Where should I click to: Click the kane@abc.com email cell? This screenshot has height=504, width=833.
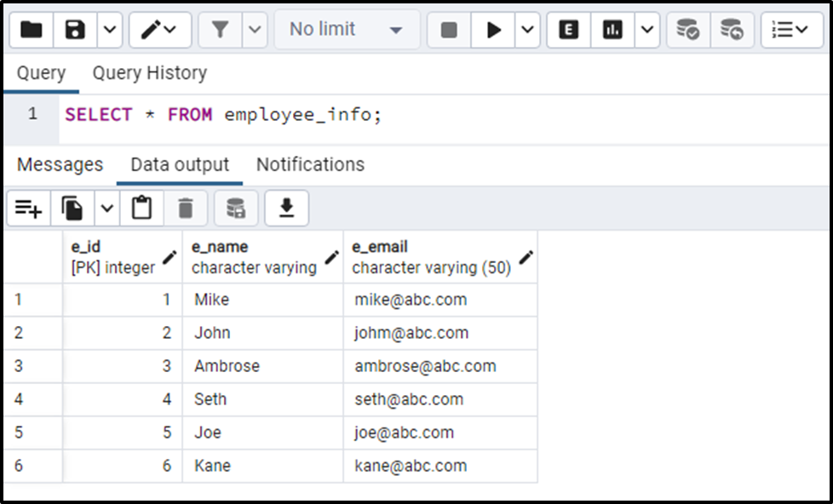(x=440, y=466)
